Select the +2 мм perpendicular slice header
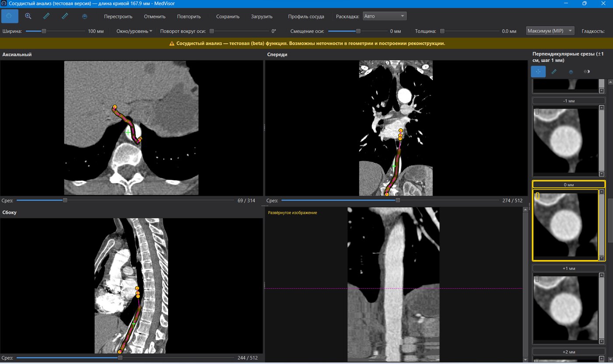This screenshot has height=364, width=613. 568,352
